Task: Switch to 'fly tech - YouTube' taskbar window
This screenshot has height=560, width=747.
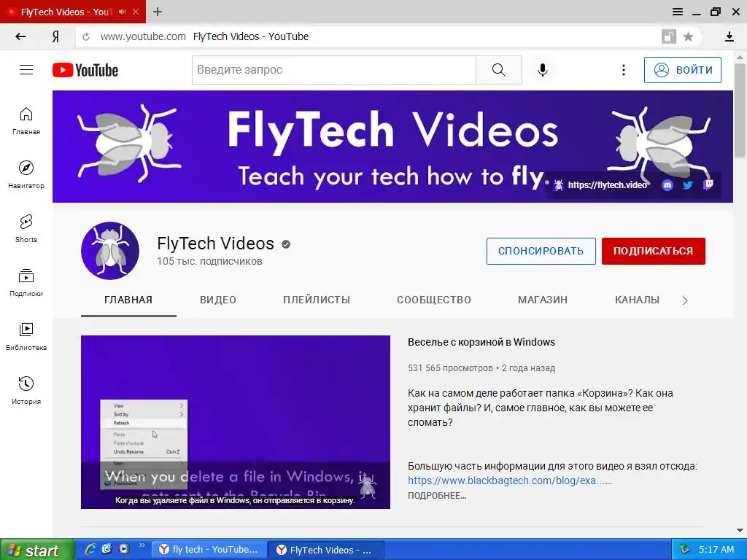Action: click(x=209, y=550)
